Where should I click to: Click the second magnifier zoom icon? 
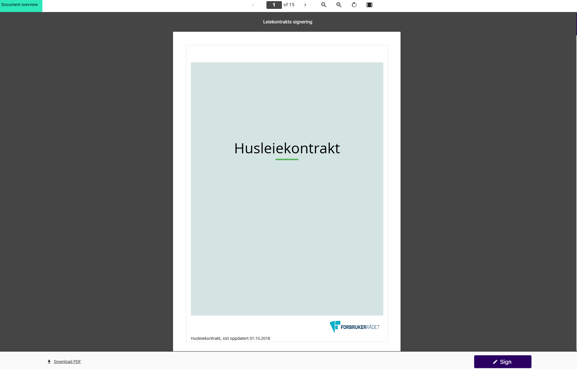point(339,5)
